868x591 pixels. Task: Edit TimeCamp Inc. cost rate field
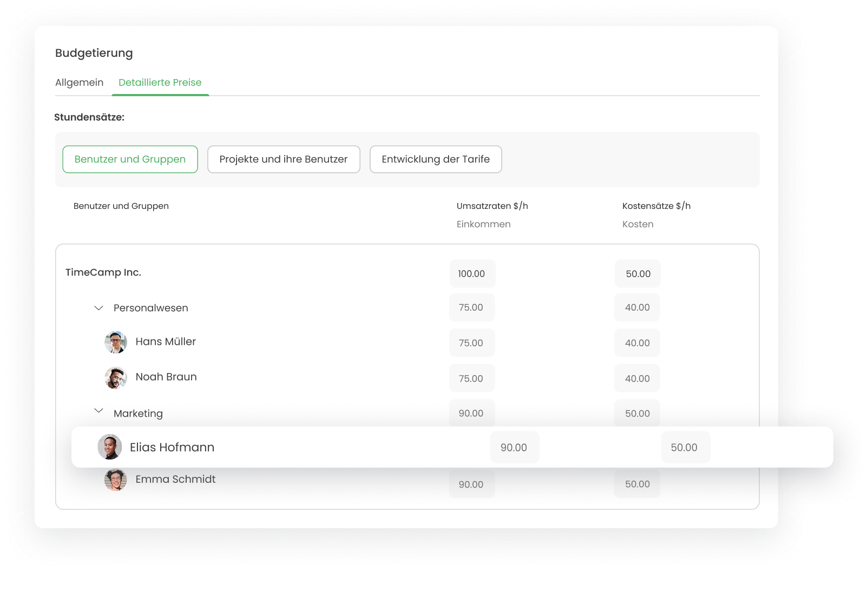point(637,274)
